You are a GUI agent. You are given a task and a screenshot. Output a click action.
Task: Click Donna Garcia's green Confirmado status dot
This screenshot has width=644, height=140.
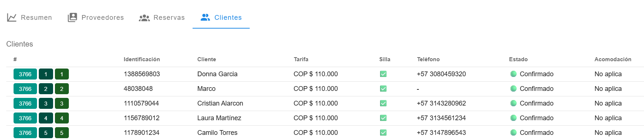coord(513,74)
